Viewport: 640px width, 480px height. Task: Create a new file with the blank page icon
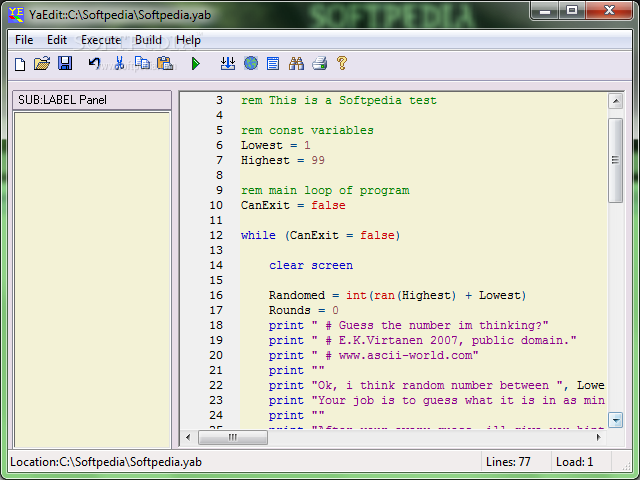[x=20, y=64]
